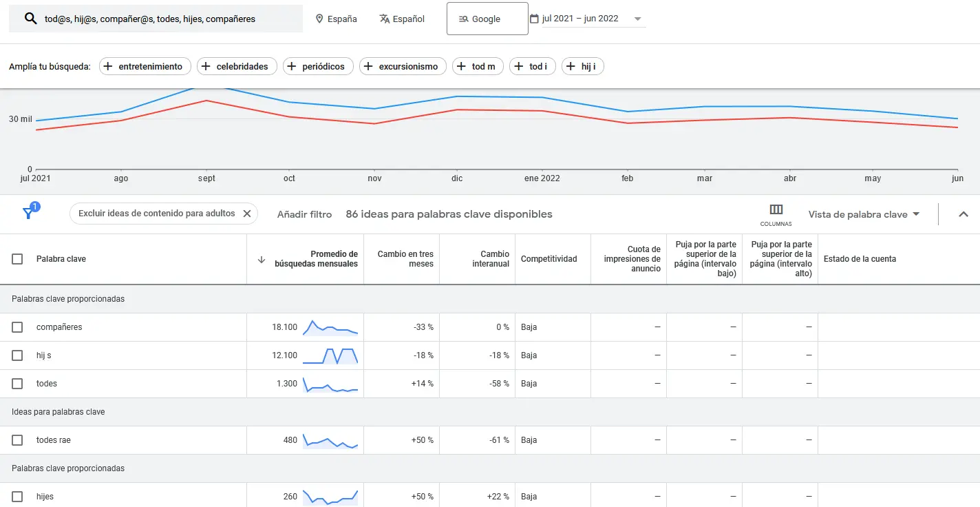Sort by the Competitividad column header
This screenshot has width=980, height=507.
(x=548, y=259)
